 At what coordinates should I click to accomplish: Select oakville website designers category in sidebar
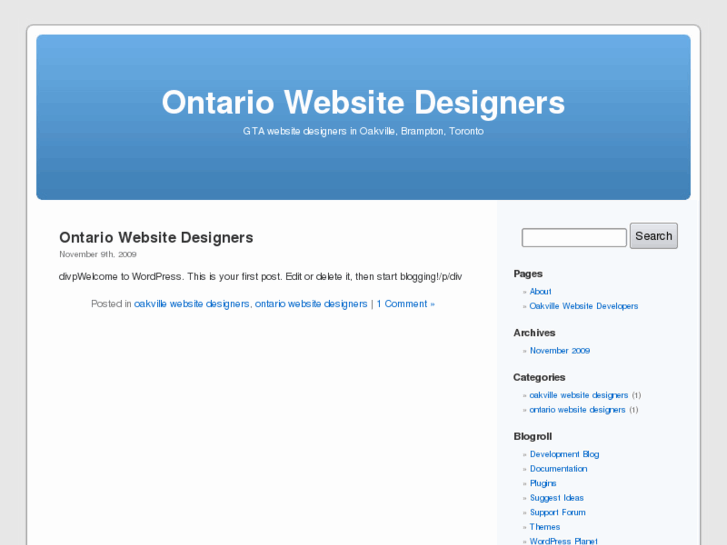tap(579, 395)
